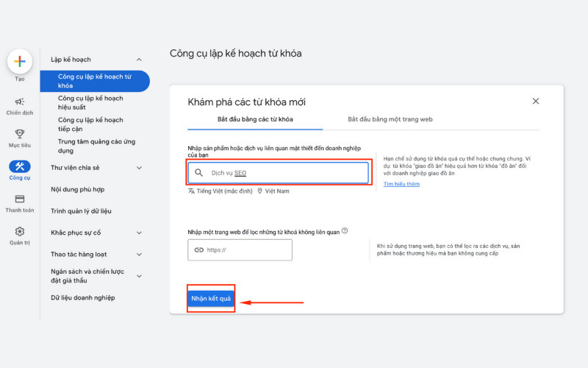
Task: Open Chiến dịch campaigns megaphone icon
Action: 20,102
